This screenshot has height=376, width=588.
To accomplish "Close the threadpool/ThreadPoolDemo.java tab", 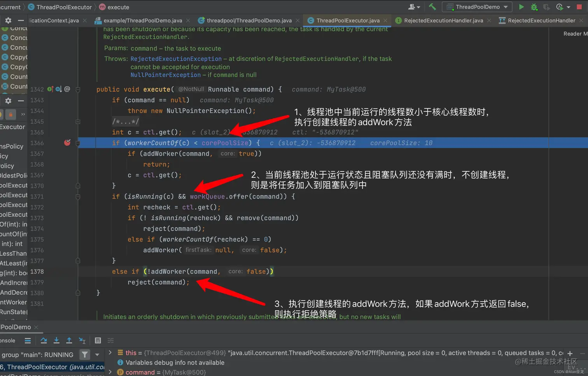I will coord(297,20).
